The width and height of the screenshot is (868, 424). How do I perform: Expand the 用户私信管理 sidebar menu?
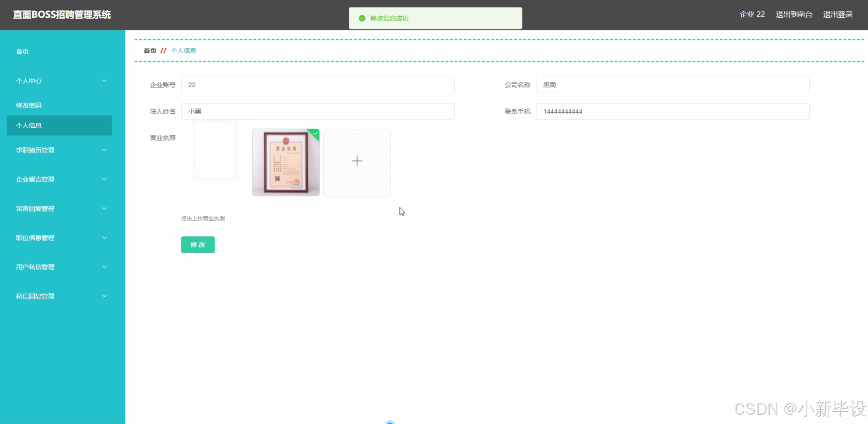click(59, 267)
